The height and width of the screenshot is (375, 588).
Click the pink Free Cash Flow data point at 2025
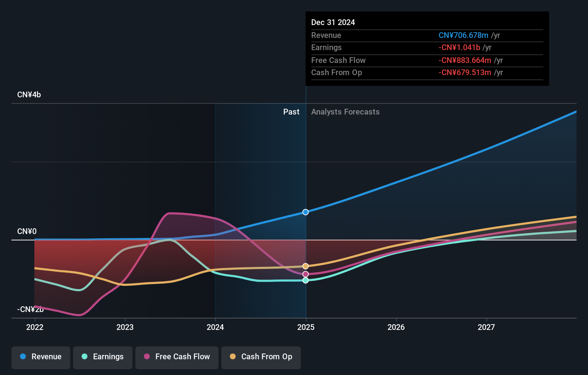pos(305,274)
